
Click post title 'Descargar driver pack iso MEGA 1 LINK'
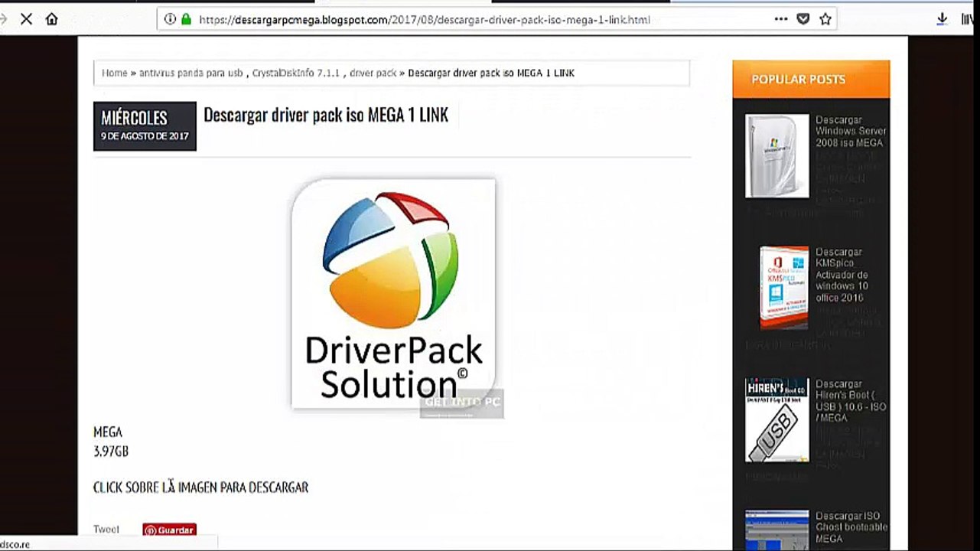point(326,115)
